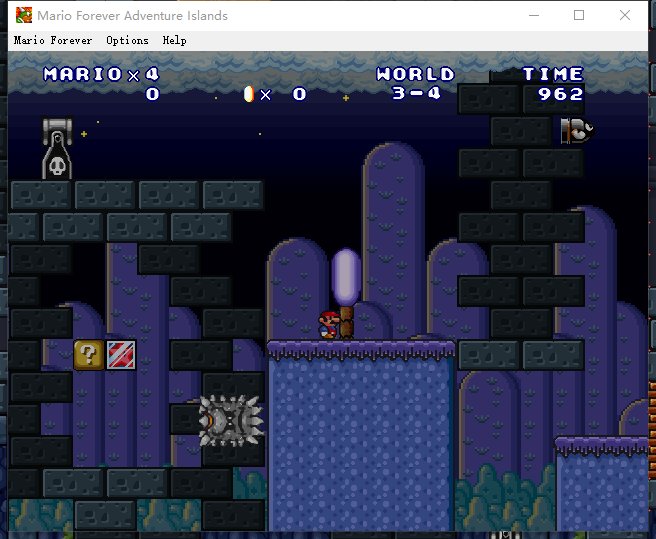Click the "WORLD" label in HUD

[x=415, y=74]
